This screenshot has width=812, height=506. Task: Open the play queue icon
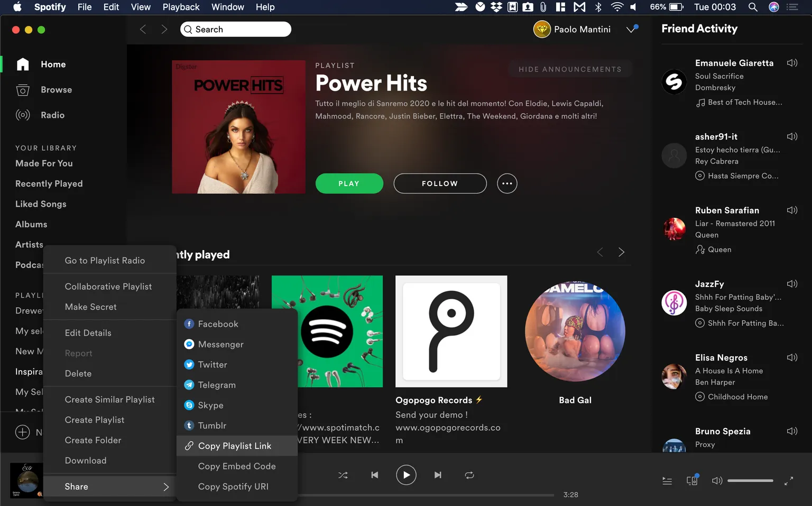coord(667,481)
